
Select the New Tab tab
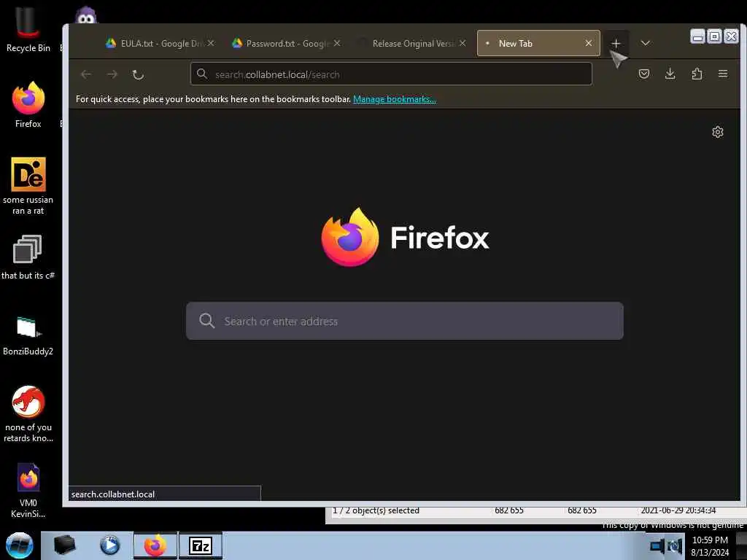(x=538, y=43)
